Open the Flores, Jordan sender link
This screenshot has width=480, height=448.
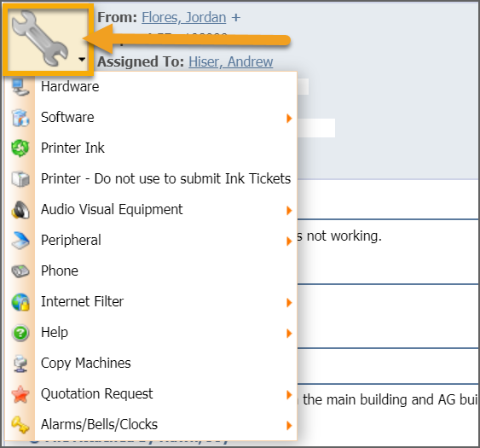click(183, 17)
